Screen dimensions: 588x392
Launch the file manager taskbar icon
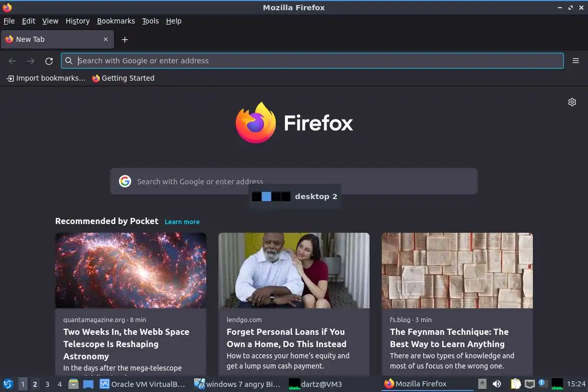point(73,384)
